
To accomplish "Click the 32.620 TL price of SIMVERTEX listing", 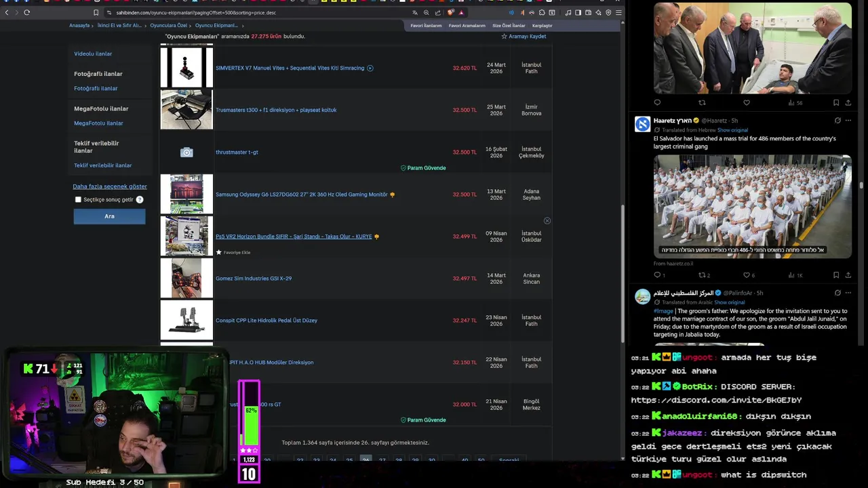I will (x=465, y=68).
